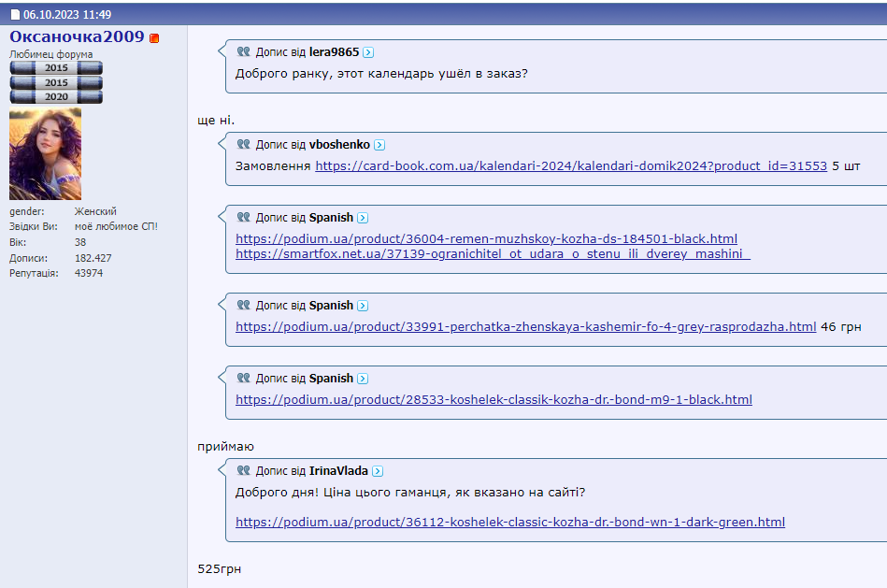The width and height of the screenshot is (887, 588).
Task: Click the quote marks icon in IrinaVlada quote
Action: click(243, 469)
